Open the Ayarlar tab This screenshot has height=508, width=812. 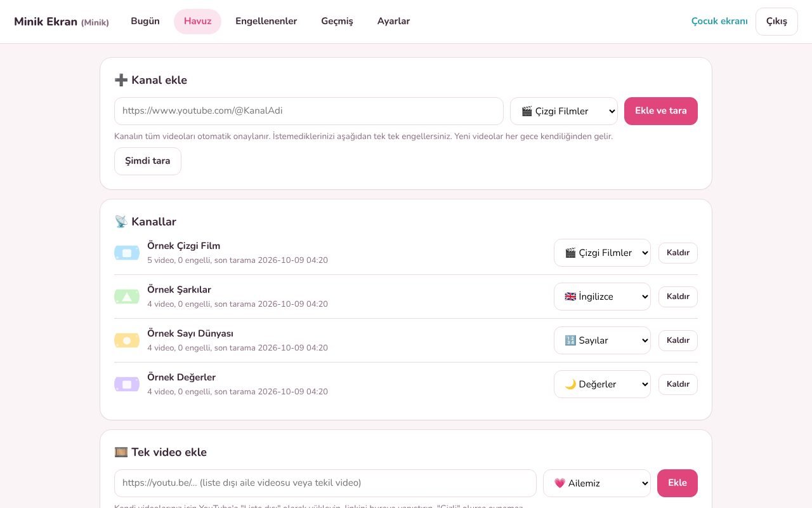click(393, 21)
